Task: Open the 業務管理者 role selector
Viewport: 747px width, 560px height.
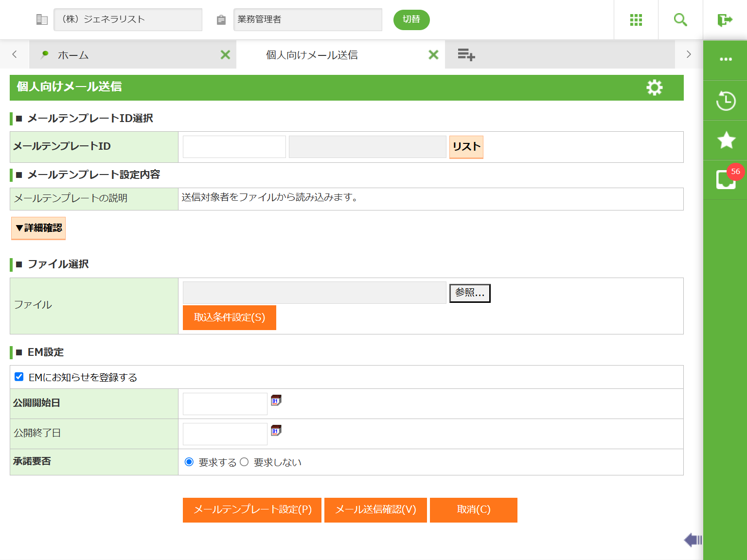Action: point(308,19)
